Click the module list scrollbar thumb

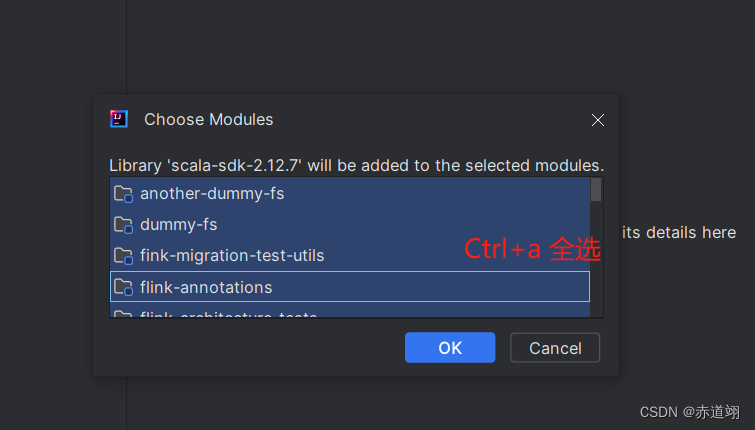[596, 189]
